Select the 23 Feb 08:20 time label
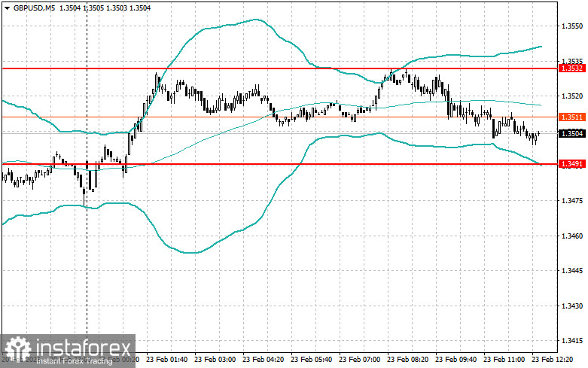The width and height of the screenshot is (588, 368). tap(407, 360)
